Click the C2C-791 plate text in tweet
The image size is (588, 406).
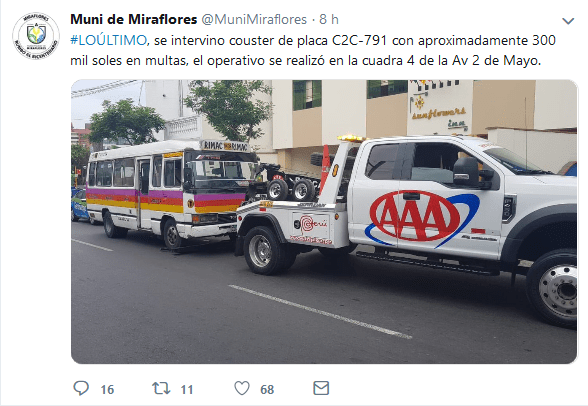tap(359, 40)
